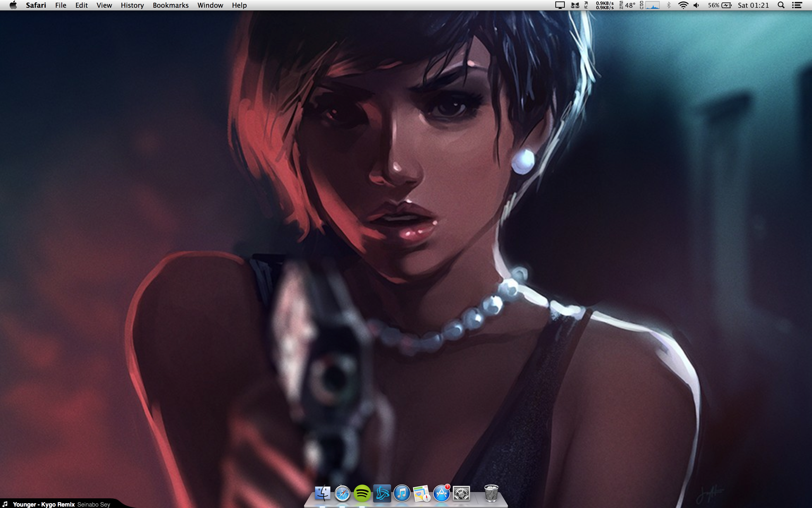Open the Help menu
This screenshot has height=508, width=812.
(x=239, y=5)
